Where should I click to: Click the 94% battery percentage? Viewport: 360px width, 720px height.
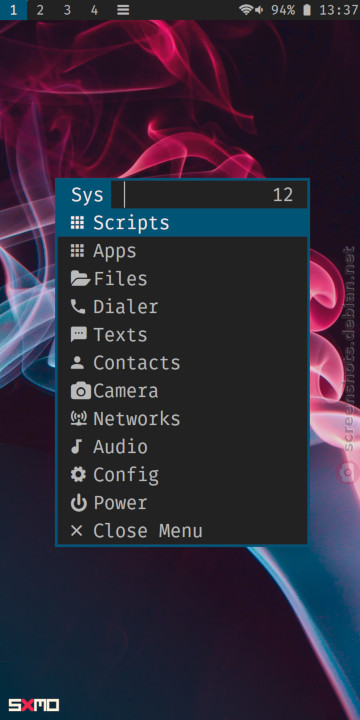(x=283, y=10)
